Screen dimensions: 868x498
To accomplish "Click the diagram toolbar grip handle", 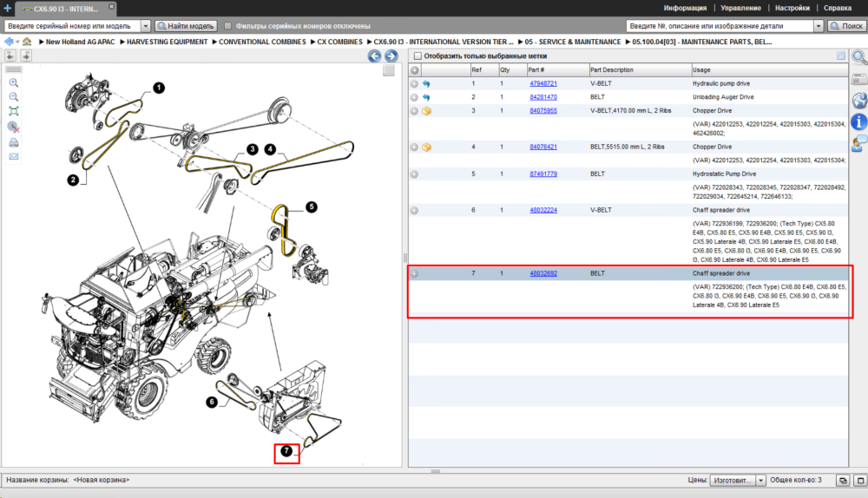I will (14, 69).
